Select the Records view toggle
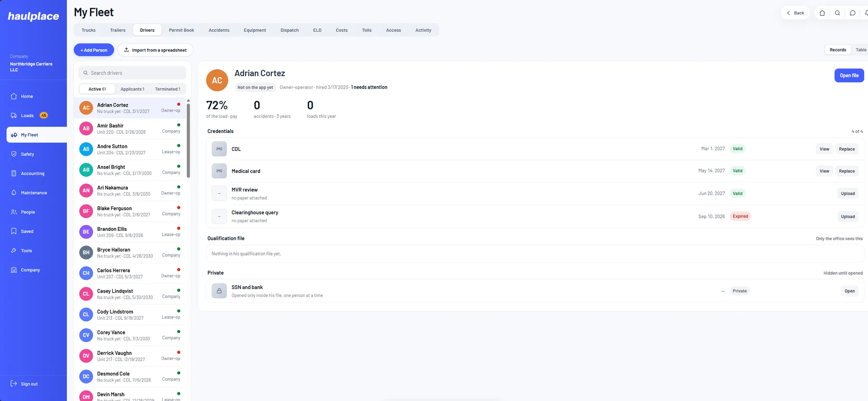The width and height of the screenshot is (868, 401). pos(838,50)
